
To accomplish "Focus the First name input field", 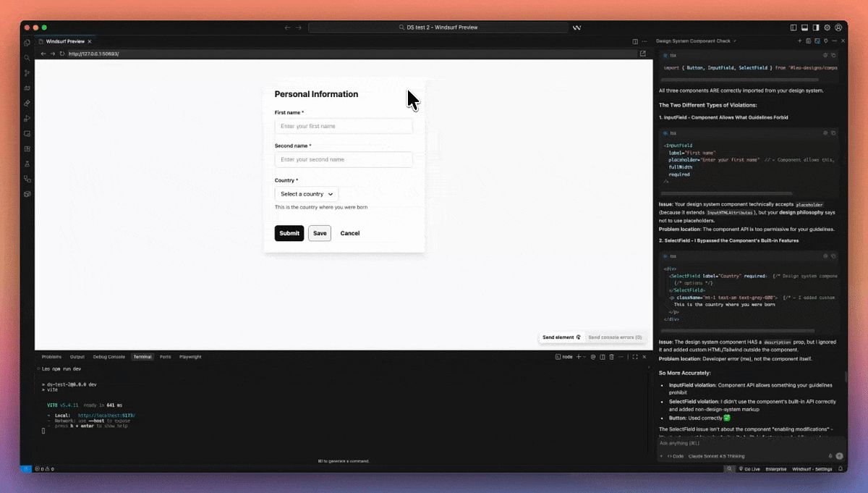I will tap(344, 126).
